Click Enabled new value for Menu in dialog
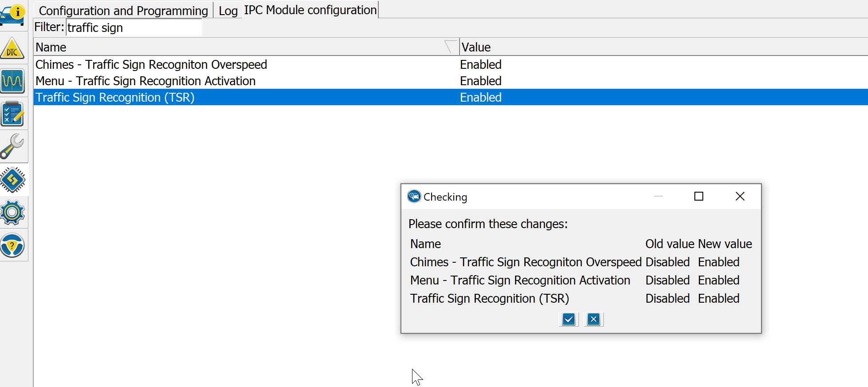This screenshot has width=868, height=387. coord(719,280)
